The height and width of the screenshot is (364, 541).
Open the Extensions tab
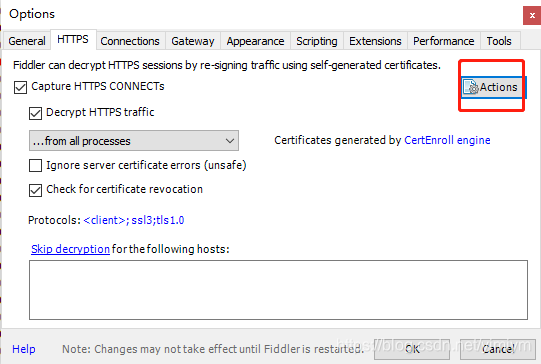tap(375, 41)
